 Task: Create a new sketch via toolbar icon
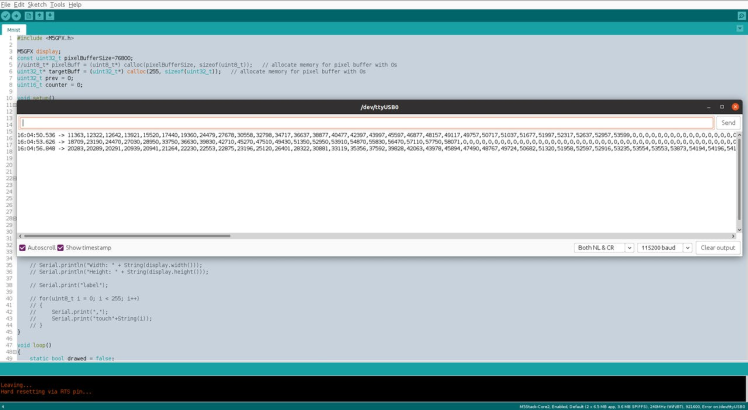(29, 16)
